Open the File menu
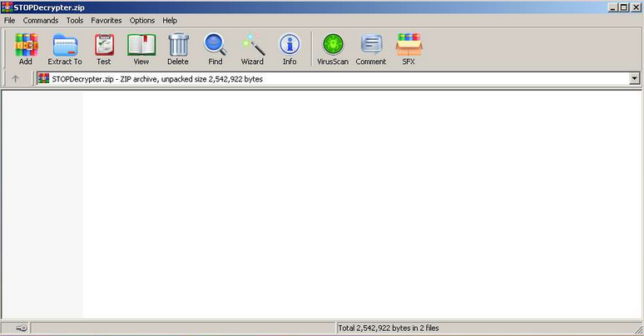This screenshot has width=644, height=336. click(x=9, y=21)
